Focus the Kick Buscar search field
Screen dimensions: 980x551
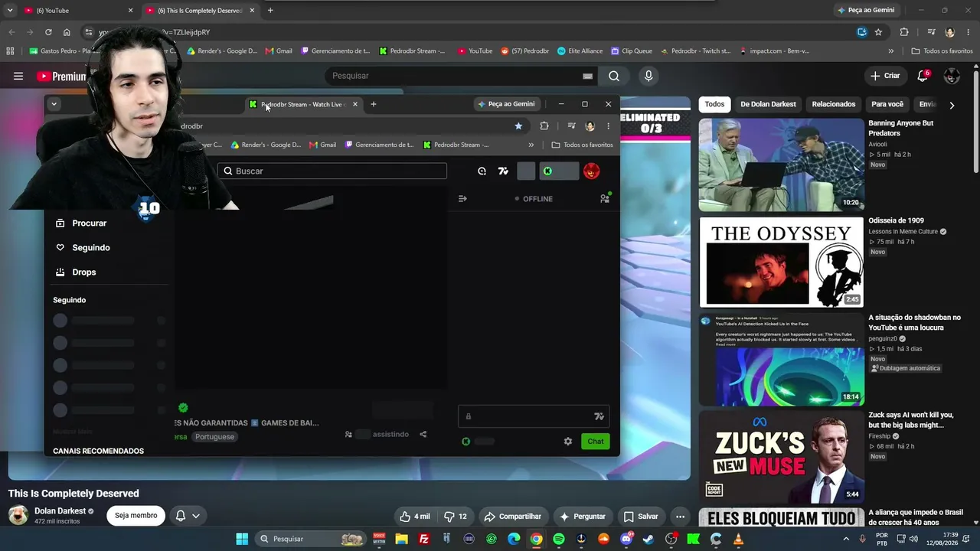click(332, 171)
